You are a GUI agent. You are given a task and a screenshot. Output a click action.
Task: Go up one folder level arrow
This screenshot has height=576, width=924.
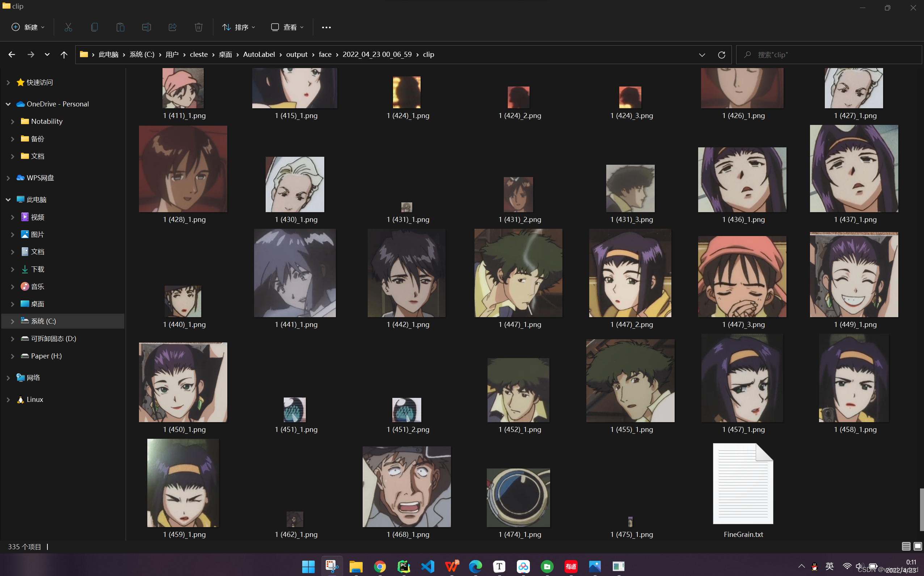click(x=64, y=54)
